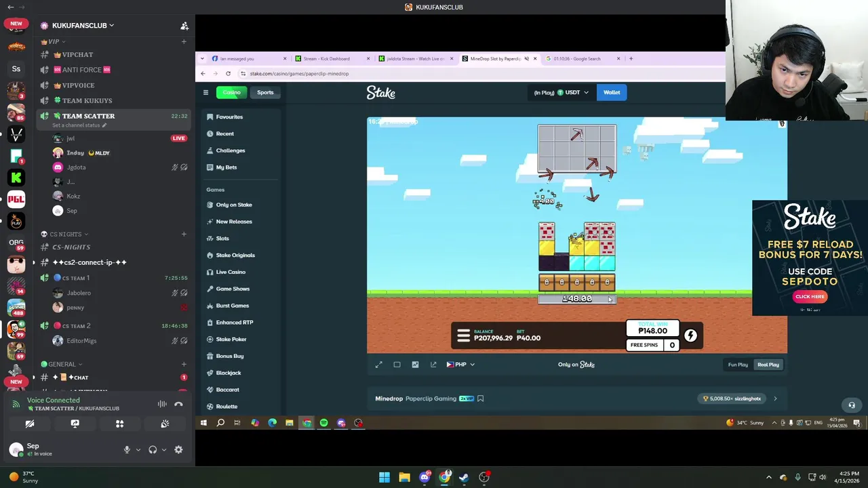
Task: Toggle noise suppression waveform icon
Action: [x=162, y=404]
